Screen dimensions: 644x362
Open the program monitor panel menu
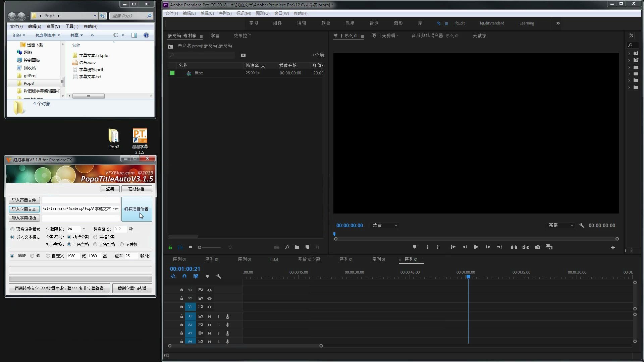click(x=363, y=36)
